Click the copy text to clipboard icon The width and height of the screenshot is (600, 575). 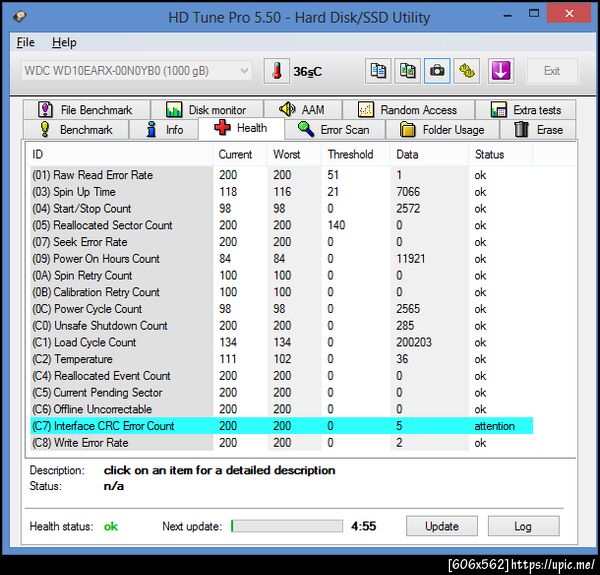click(x=378, y=71)
